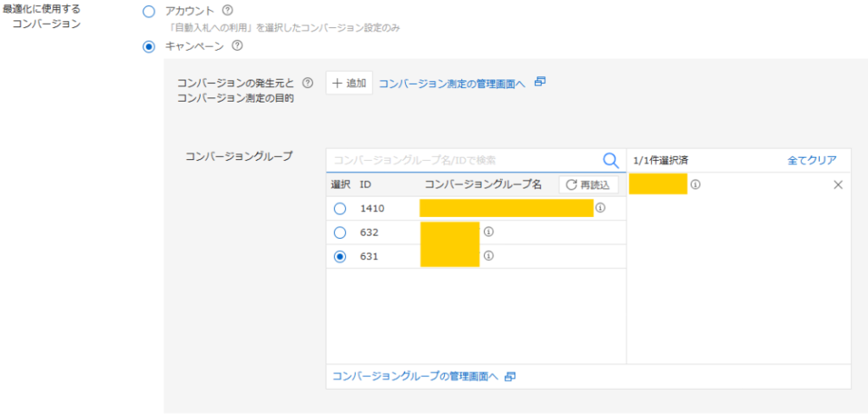Click the help icon beside キャンペーン
This screenshot has width=868, height=416.
(237, 46)
